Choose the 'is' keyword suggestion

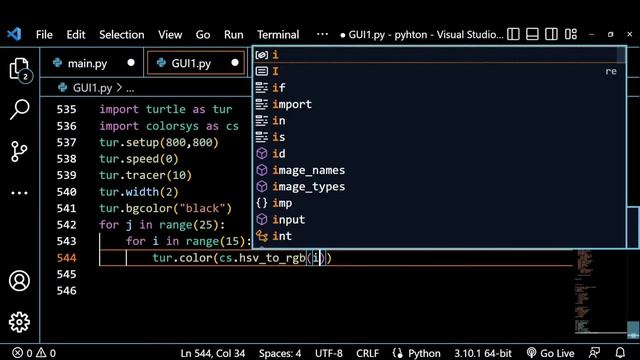tap(439, 137)
